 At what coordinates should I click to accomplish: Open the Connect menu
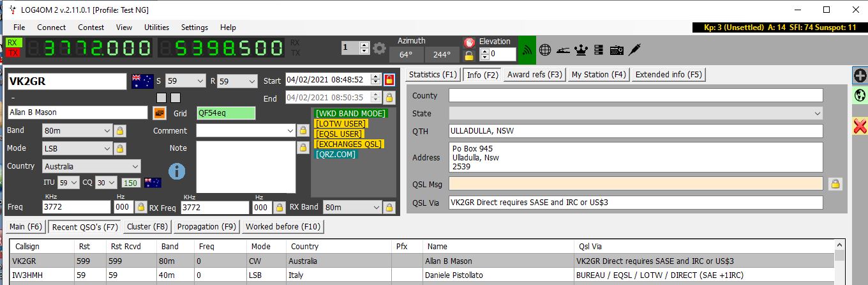click(x=52, y=27)
